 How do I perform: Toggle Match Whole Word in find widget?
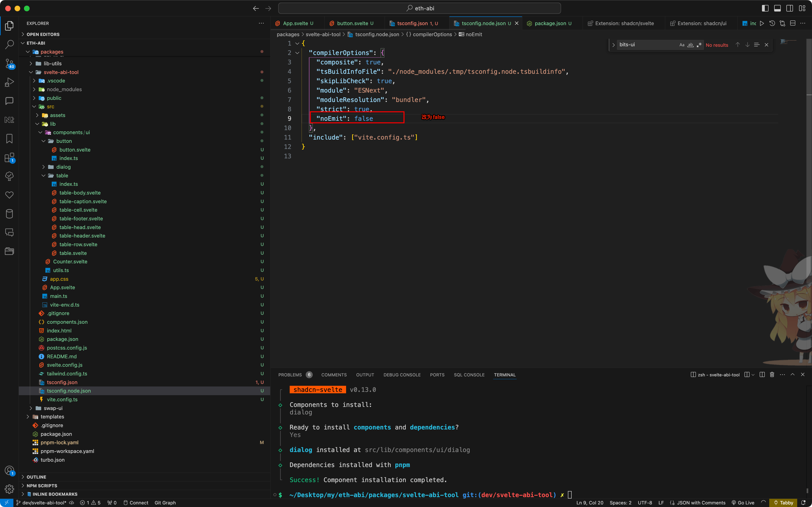690,45
